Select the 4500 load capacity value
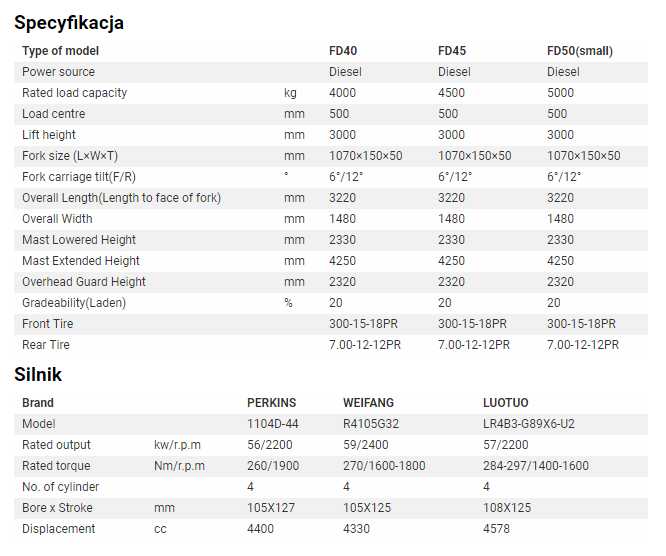The width and height of the screenshot is (666, 556). click(x=452, y=93)
